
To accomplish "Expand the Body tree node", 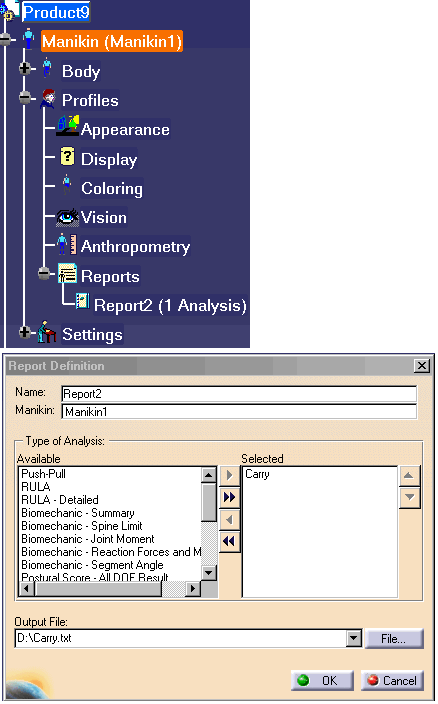I will click(x=26, y=68).
